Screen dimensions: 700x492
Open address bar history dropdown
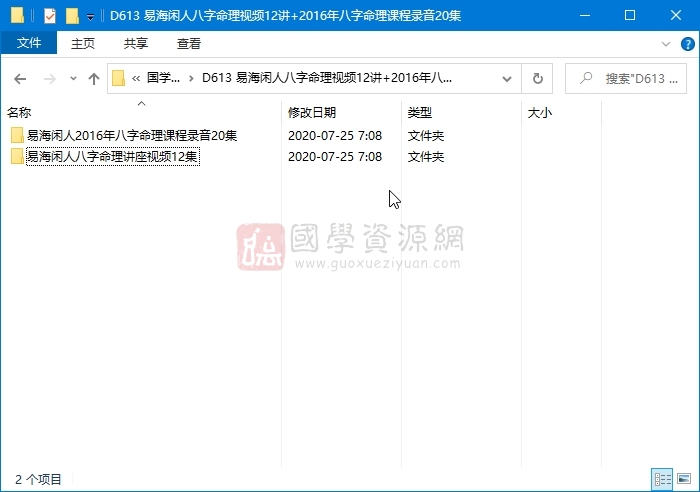pyautogui.click(x=508, y=79)
